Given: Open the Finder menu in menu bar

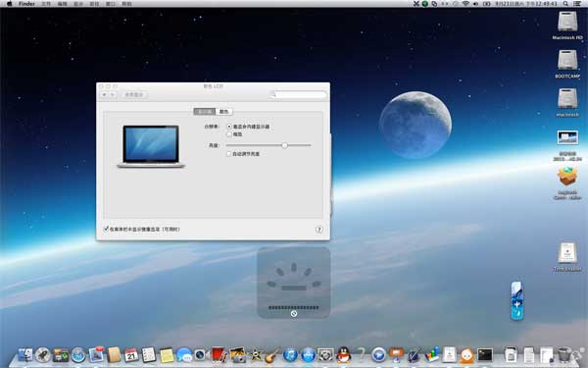Looking at the screenshot, I should (26, 4).
